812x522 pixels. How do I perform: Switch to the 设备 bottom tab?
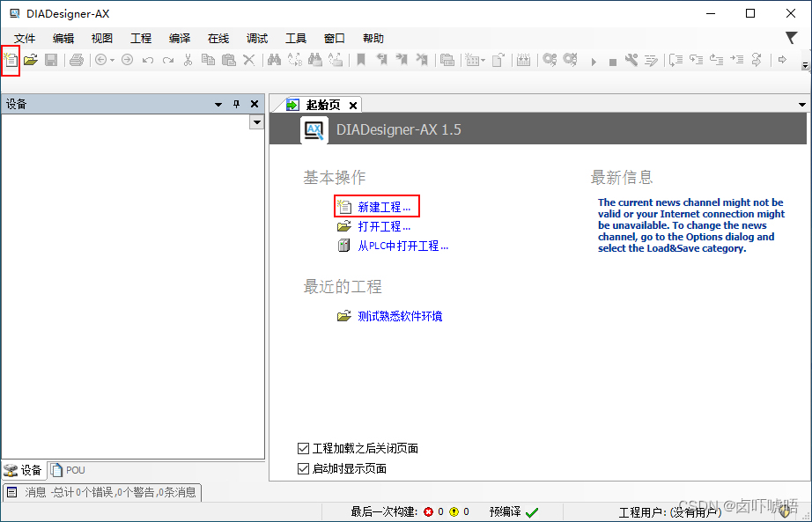(x=23, y=470)
